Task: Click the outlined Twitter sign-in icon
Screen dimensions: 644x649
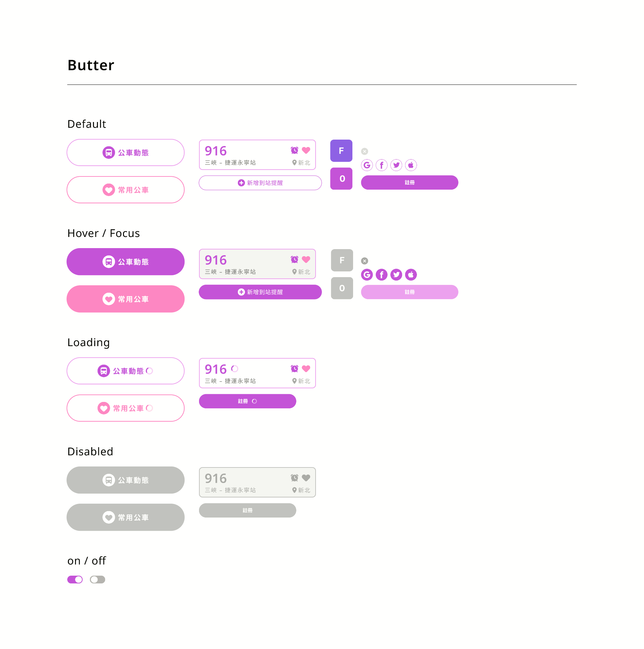Action: 396,165
